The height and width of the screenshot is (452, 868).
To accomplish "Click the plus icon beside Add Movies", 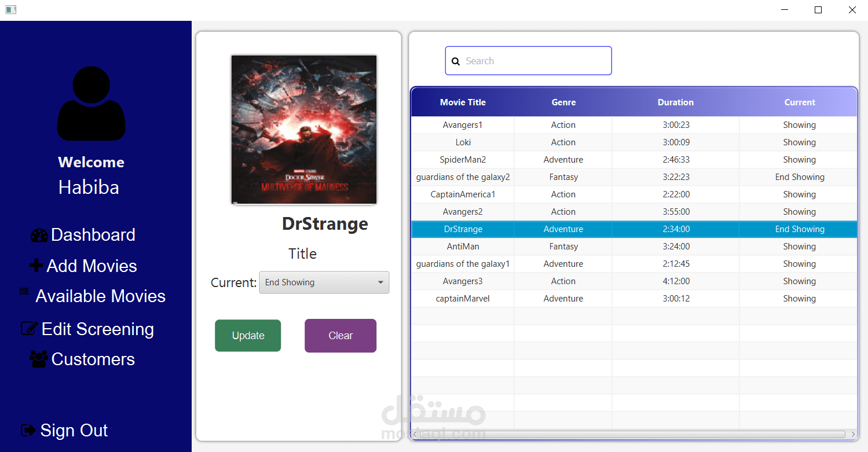I will tap(36, 266).
